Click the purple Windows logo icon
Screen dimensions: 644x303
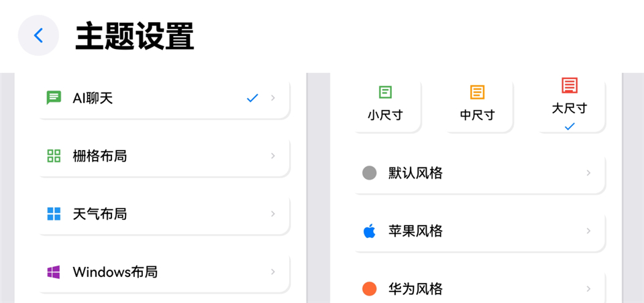tap(54, 272)
